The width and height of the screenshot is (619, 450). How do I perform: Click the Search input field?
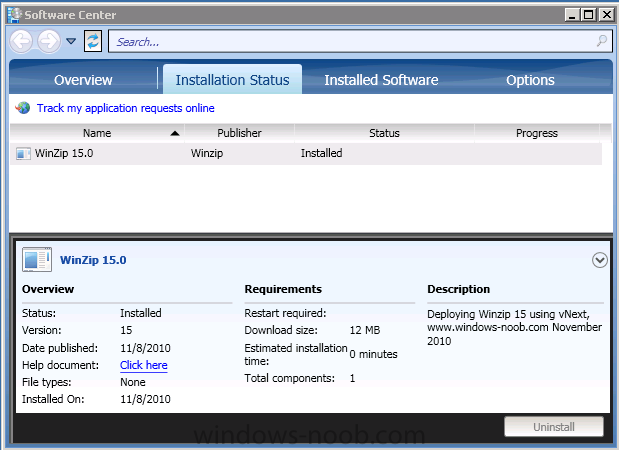point(360,41)
